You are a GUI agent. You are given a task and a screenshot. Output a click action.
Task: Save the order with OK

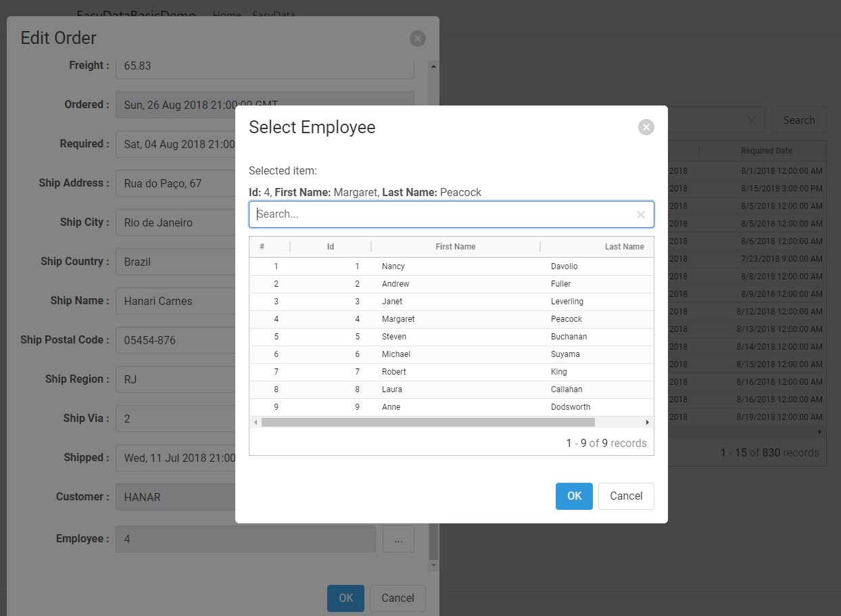pyautogui.click(x=345, y=598)
